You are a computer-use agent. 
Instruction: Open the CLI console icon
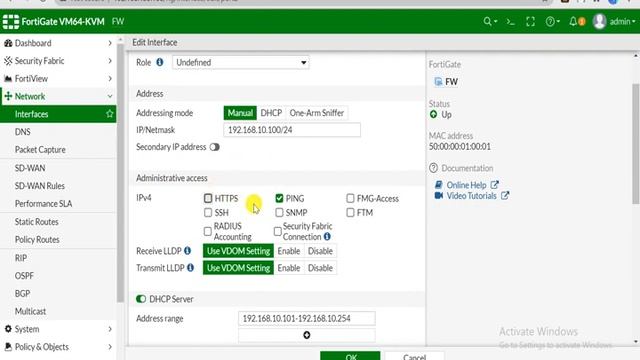[511, 22]
